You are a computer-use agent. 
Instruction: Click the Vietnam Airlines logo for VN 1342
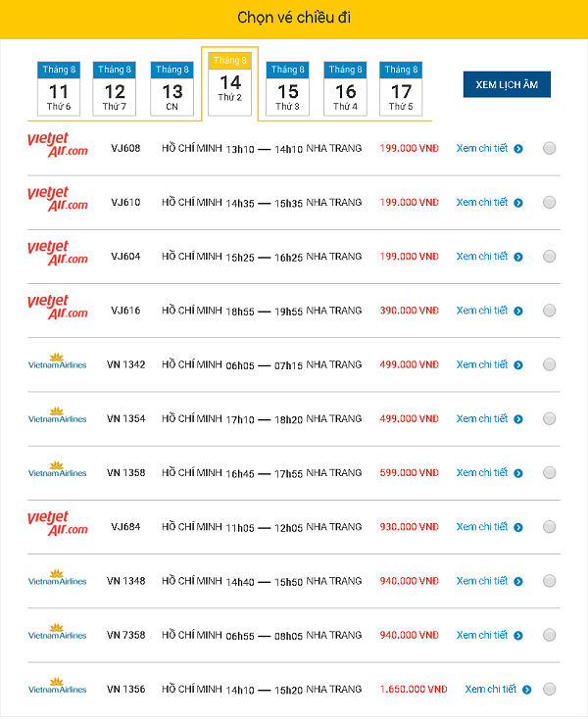coord(57,362)
